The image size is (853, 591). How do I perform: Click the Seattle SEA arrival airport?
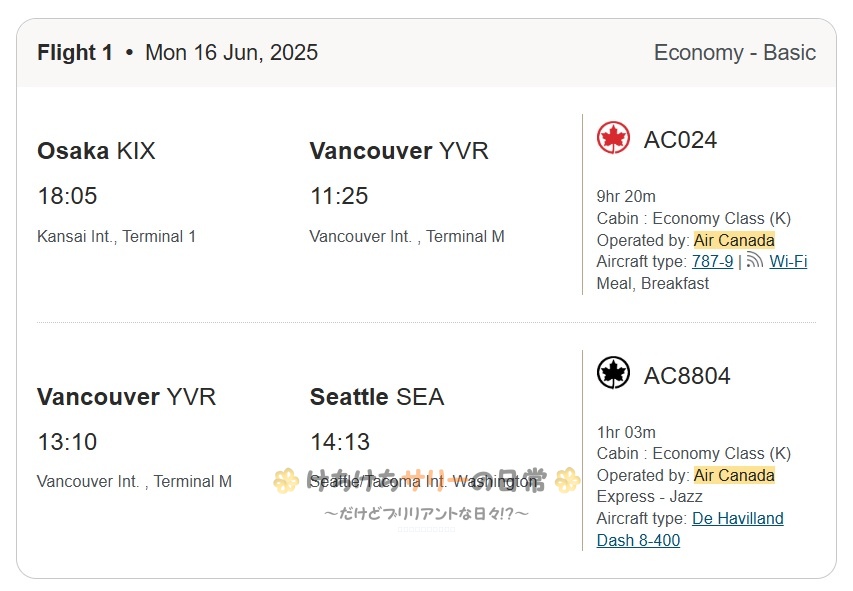click(377, 397)
